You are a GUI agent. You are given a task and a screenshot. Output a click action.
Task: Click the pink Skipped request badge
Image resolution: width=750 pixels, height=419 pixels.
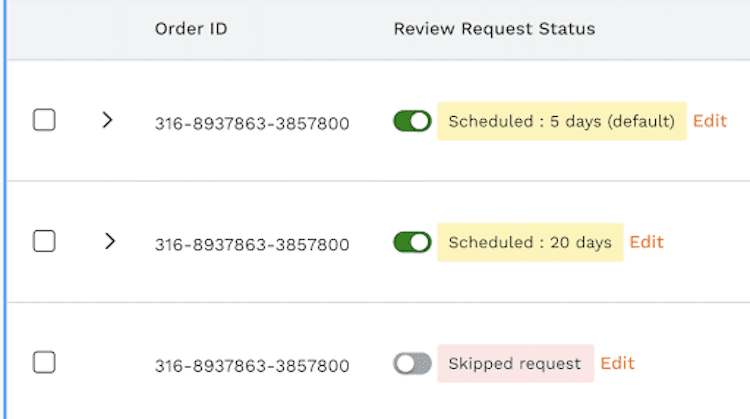pos(514,363)
